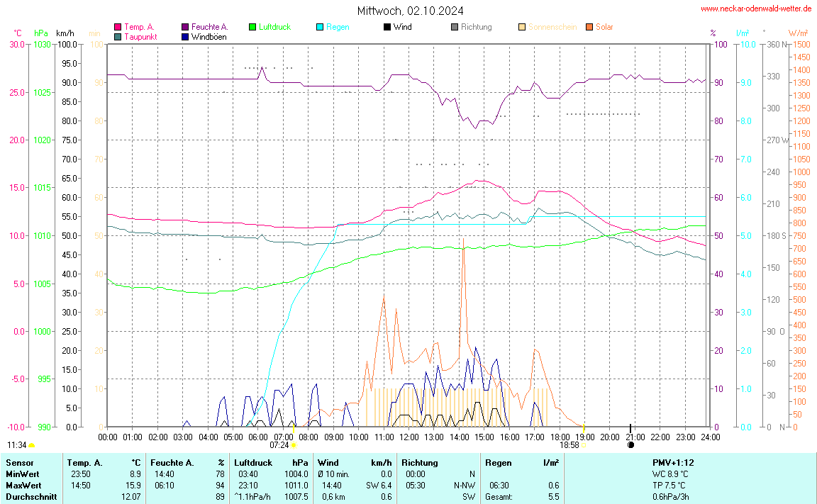Screen dimensions: 817x504
Task: Click the sunset sun icon at 18:58
Action: pyautogui.click(x=583, y=445)
